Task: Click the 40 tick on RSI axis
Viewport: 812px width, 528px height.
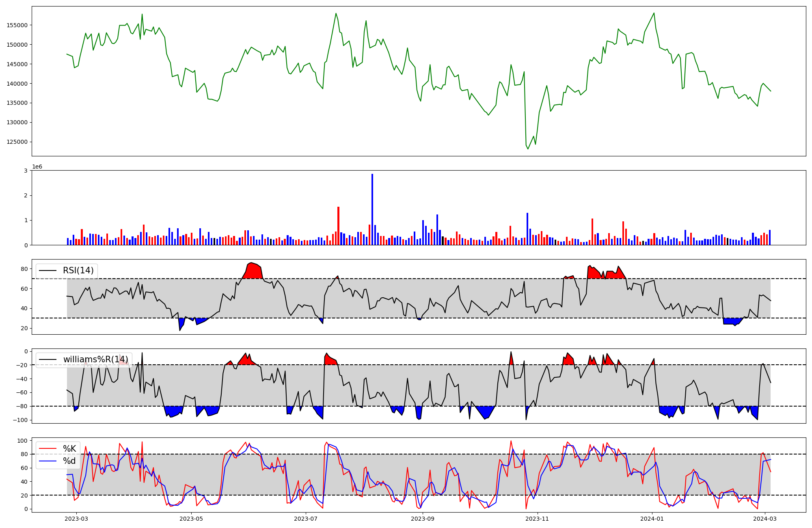Action: click(x=24, y=308)
